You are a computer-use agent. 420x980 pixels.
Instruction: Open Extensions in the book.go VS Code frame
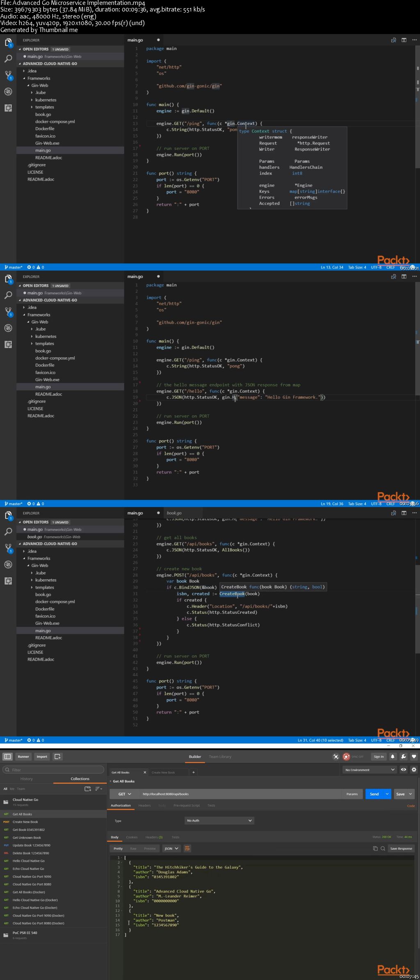click(x=8, y=581)
